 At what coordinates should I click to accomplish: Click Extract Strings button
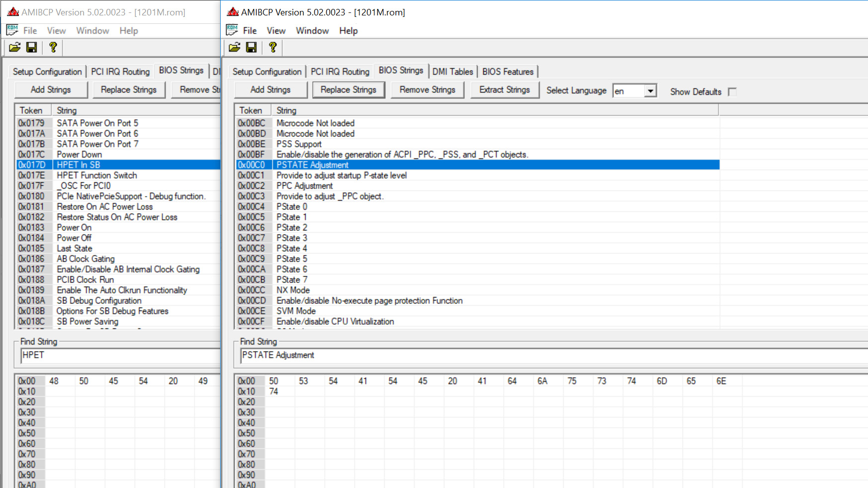[505, 90]
